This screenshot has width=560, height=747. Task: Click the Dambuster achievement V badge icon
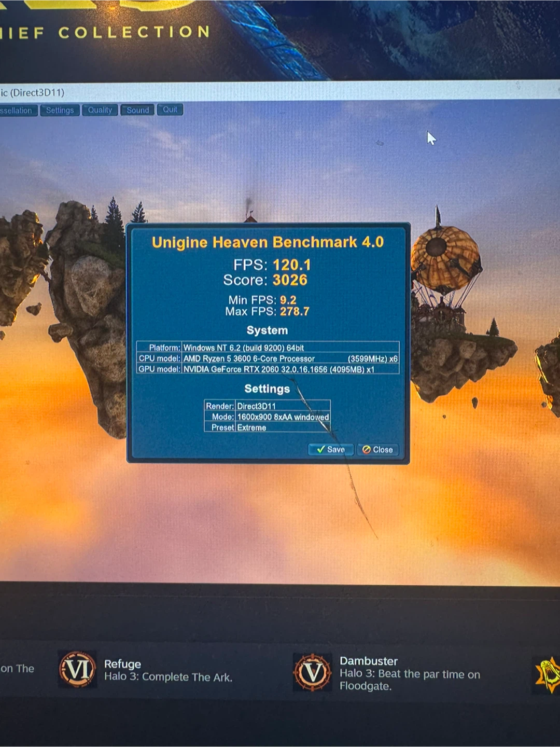pos(313,672)
